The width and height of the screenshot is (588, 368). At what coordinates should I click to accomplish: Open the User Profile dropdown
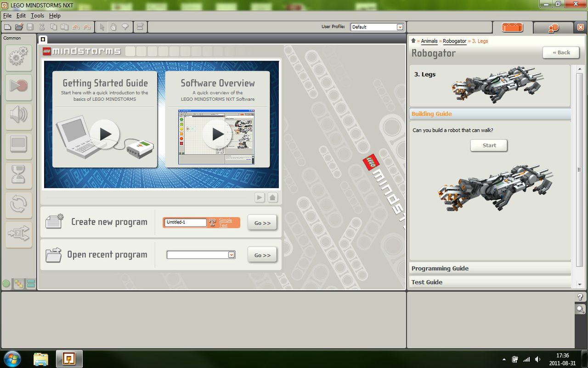click(400, 27)
